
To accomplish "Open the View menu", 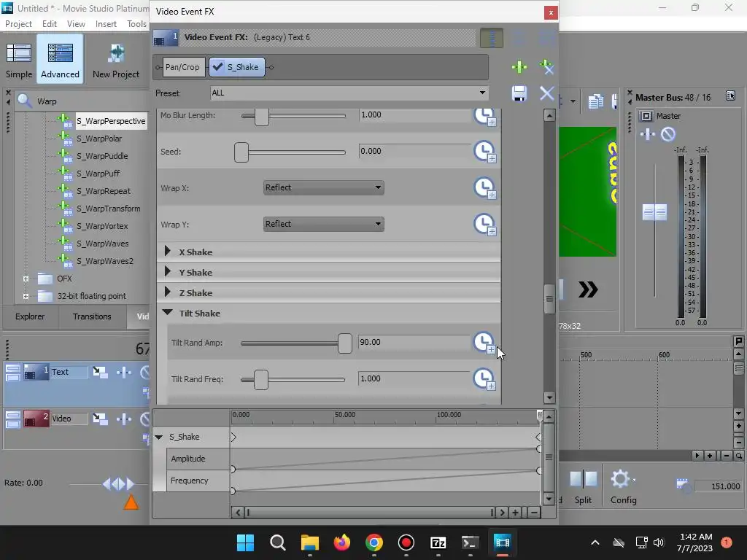I will tap(76, 24).
